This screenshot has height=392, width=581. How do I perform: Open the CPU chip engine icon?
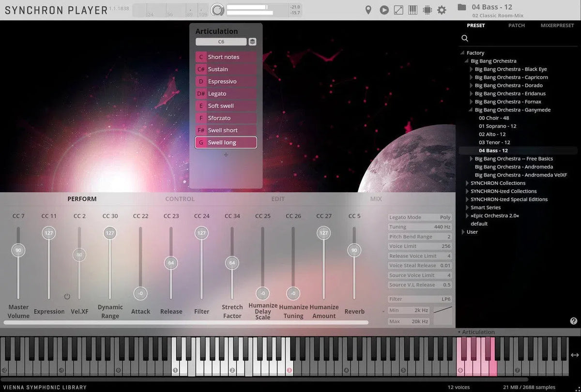point(427,10)
